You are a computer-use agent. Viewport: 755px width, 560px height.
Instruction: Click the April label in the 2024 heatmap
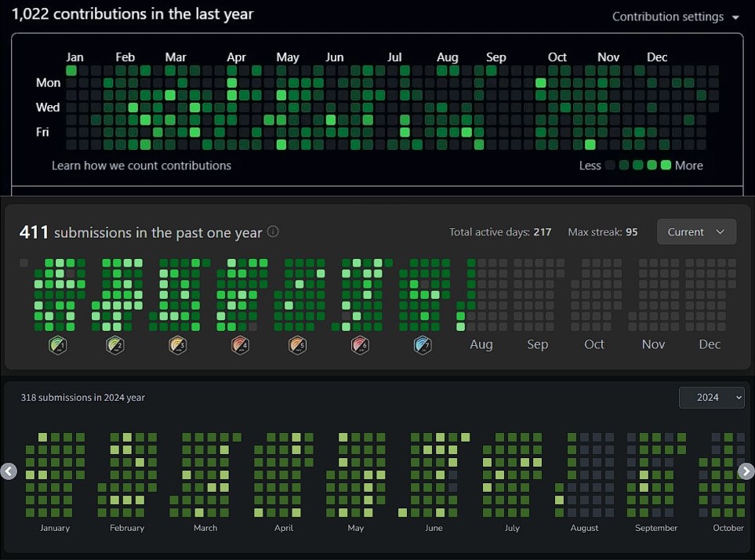click(x=284, y=528)
